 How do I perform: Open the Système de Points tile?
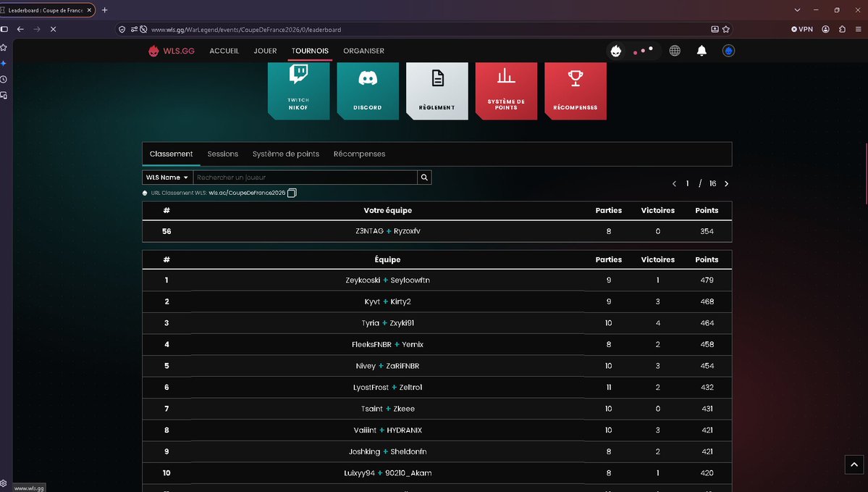506,91
